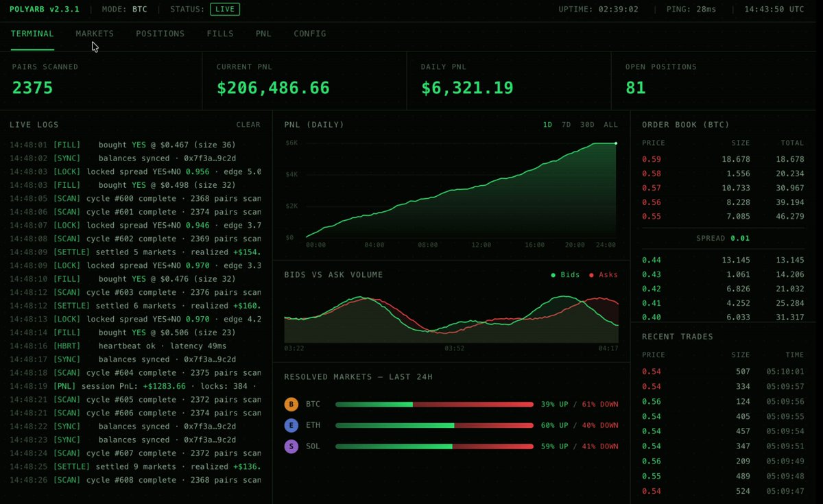Show the ALL time PNL range

[610, 125]
